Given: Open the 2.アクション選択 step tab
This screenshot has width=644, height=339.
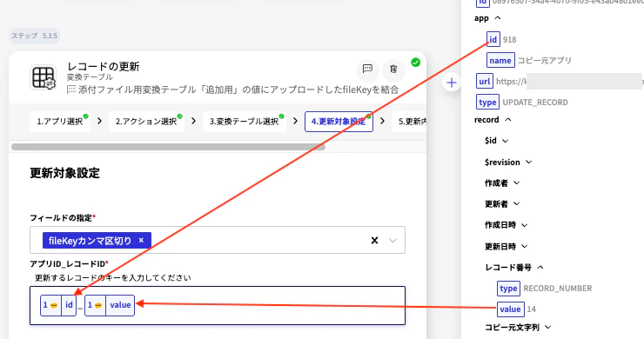Looking at the screenshot, I should [146, 122].
